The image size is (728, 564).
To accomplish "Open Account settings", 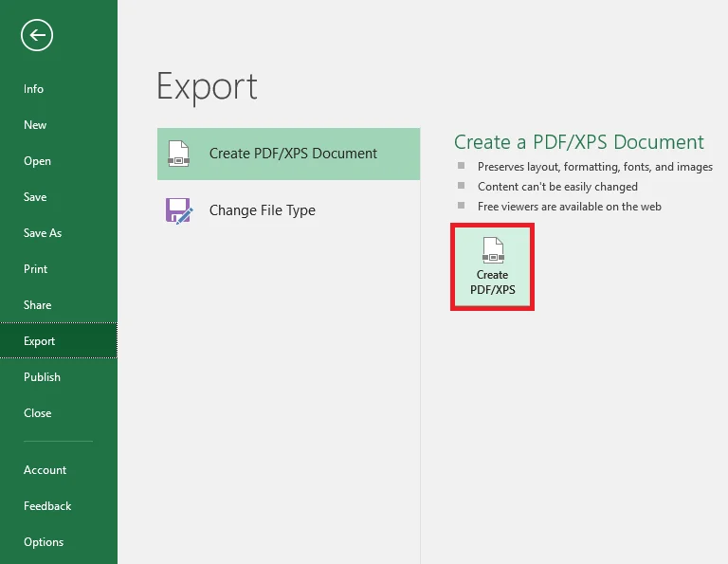I will click(45, 470).
